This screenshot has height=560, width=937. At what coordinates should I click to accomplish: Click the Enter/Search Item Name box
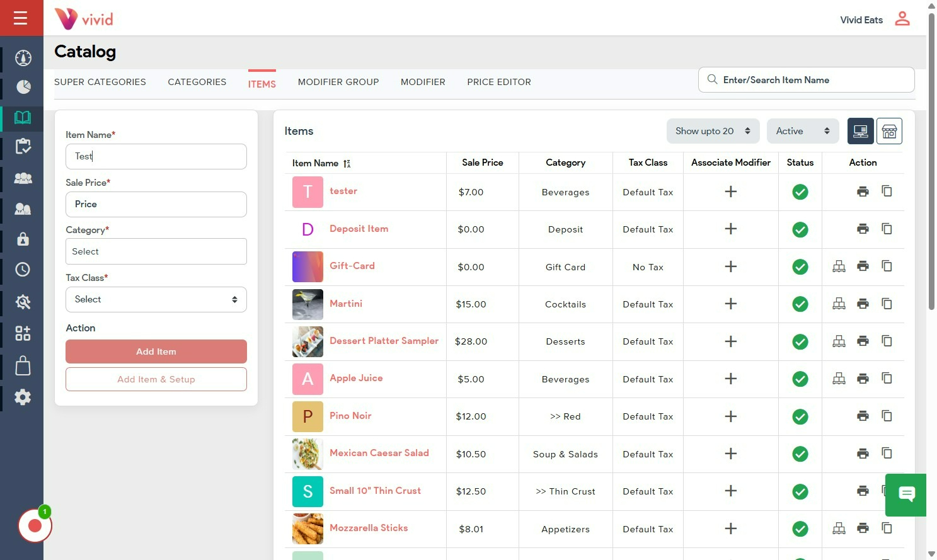coord(807,80)
